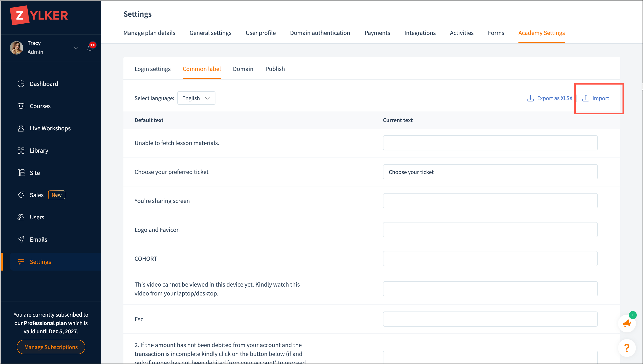This screenshot has width=643, height=364.
Task: Expand the Tracy Admin profile chevron
Action: (x=76, y=47)
